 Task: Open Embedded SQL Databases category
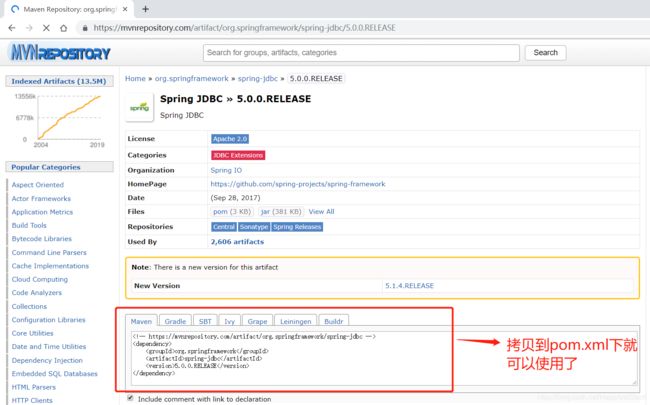click(55, 373)
